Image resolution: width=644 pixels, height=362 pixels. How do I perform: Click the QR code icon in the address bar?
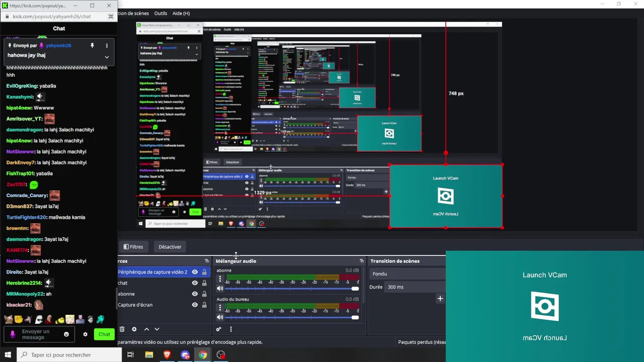tap(111, 17)
